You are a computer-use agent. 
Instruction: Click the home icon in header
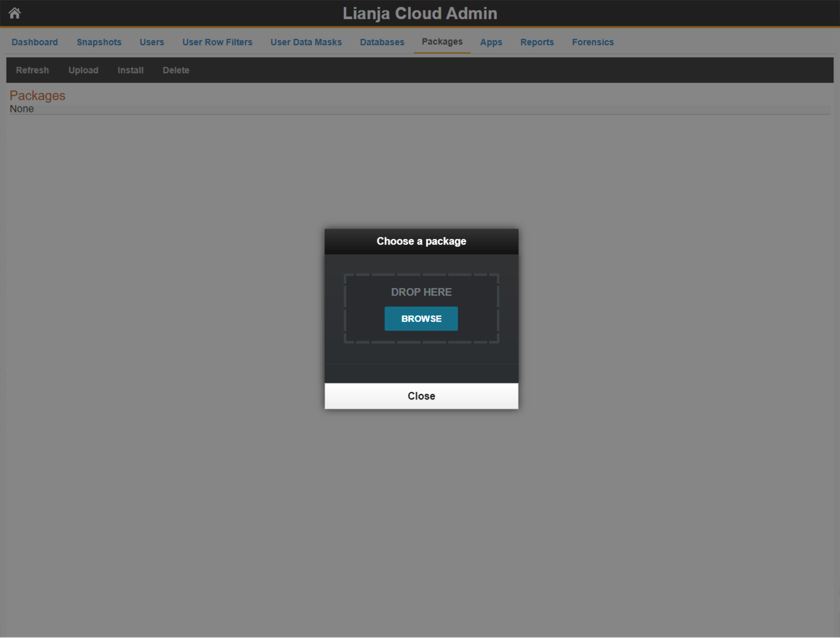(x=14, y=13)
